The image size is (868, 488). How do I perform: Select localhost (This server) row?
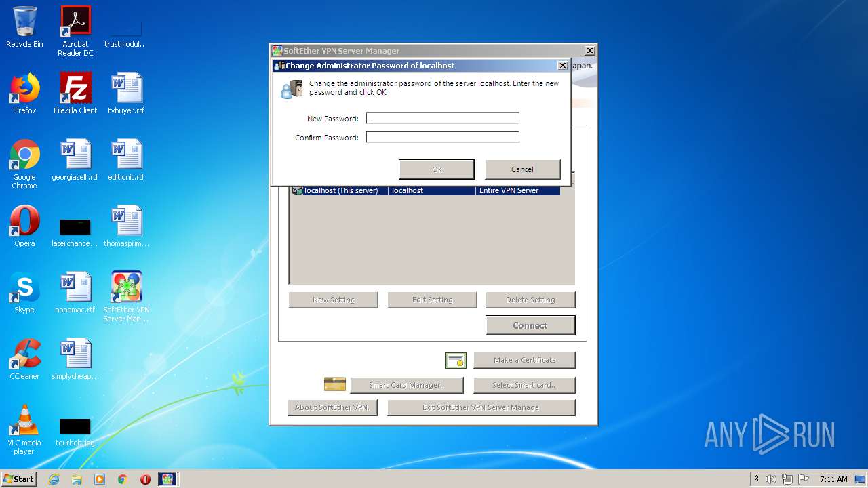pos(426,191)
